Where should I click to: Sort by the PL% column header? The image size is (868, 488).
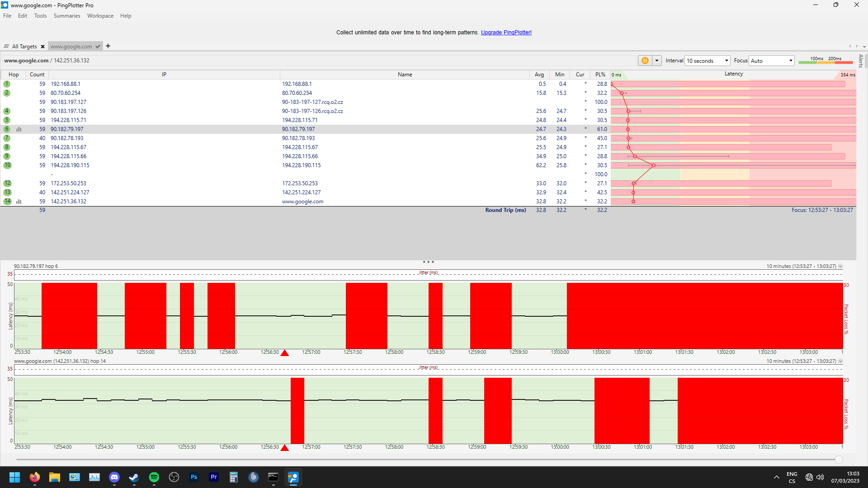(x=600, y=75)
